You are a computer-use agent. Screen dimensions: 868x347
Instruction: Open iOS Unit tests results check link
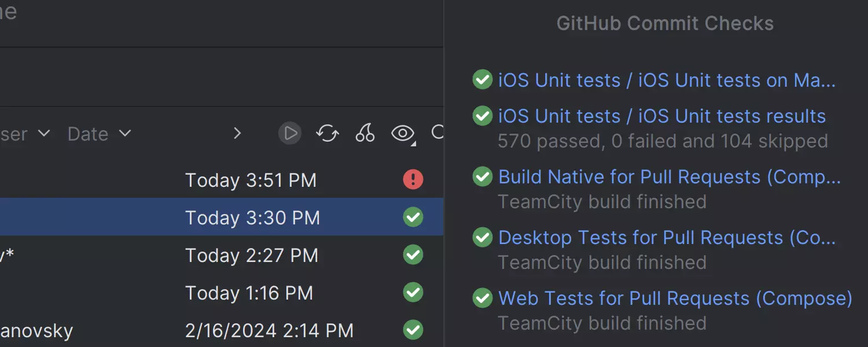pos(661,116)
